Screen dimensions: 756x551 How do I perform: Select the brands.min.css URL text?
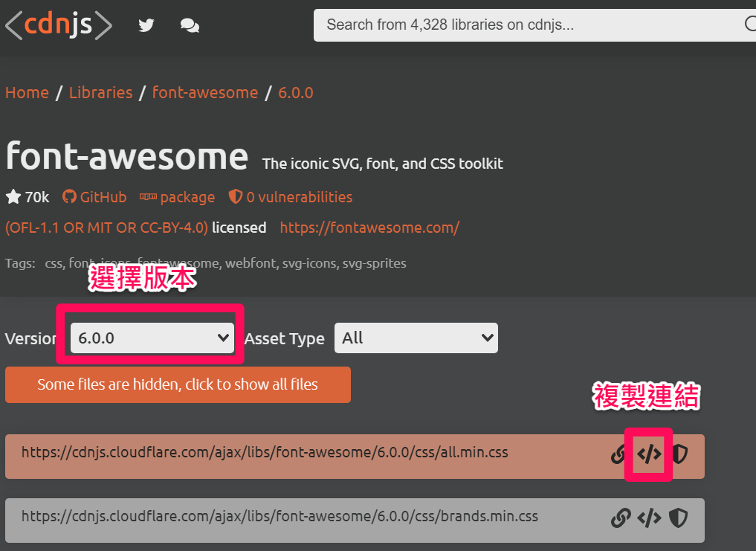pyautogui.click(x=280, y=516)
